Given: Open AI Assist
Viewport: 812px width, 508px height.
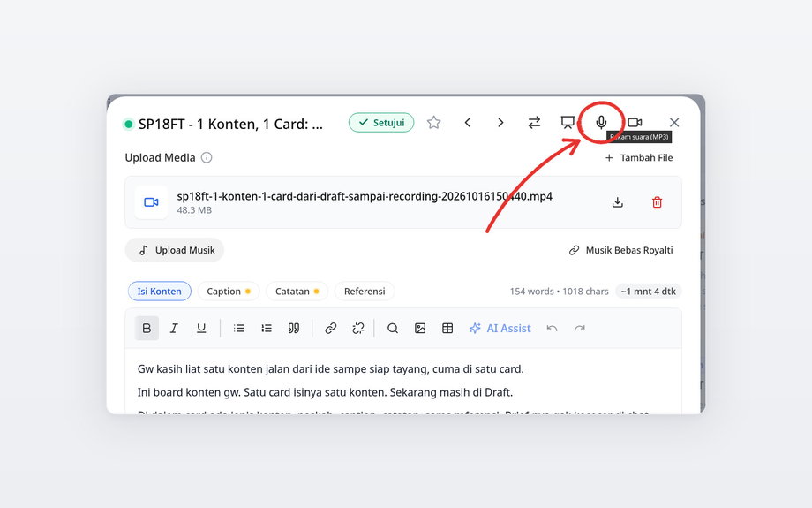Looking at the screenshot, I should (500, 328).
